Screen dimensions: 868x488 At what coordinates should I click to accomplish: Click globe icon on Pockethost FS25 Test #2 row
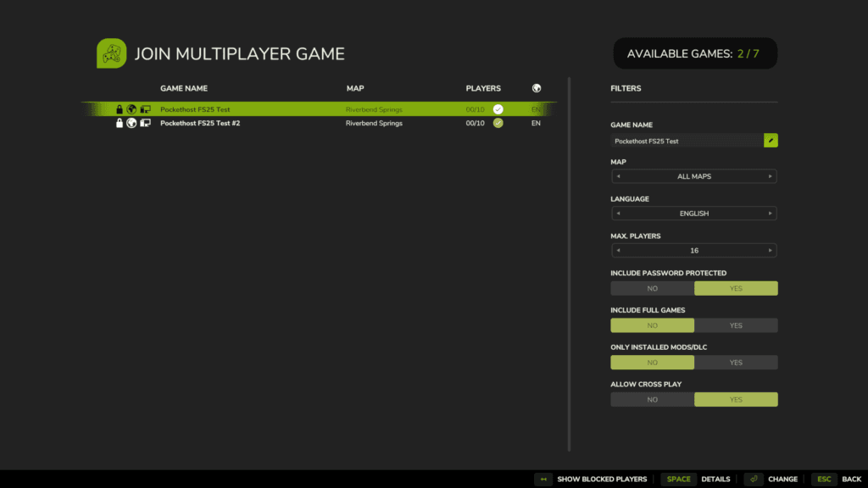click(131, 123)
